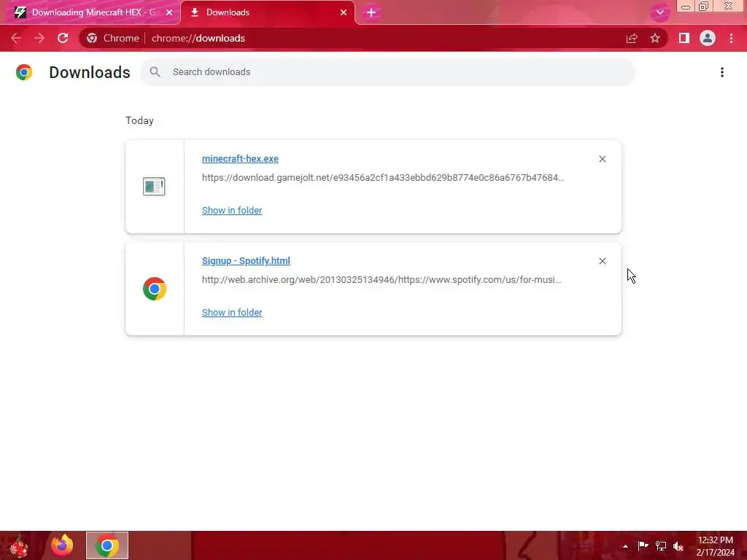Remove minecraft-hex.exe from the list
The height and width of the screenshot is (560, 747).
tap(602, 159)
